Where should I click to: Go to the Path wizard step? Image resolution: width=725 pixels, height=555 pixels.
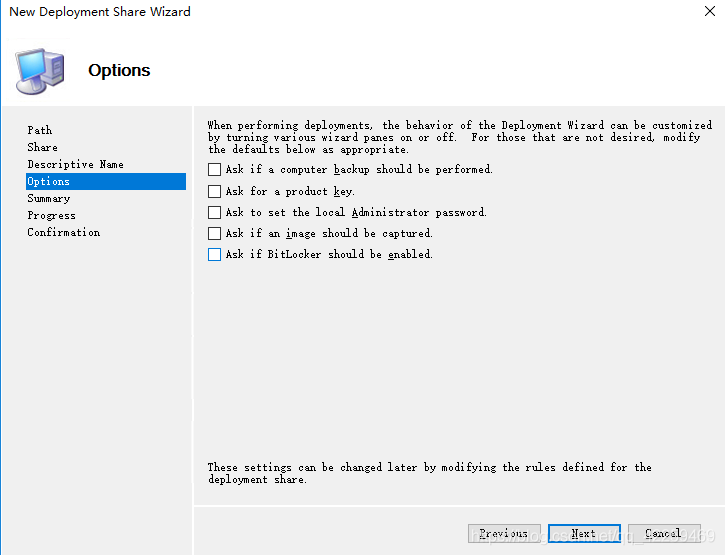tap(40, 130)
